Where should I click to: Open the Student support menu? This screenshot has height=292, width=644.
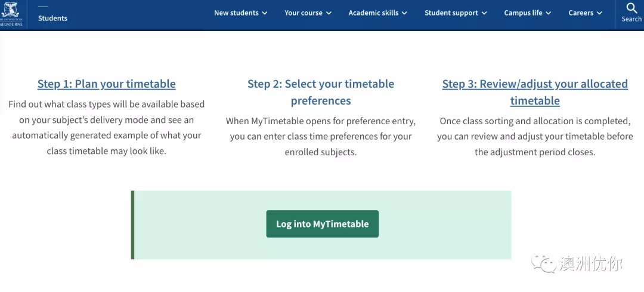[x=456, y=13]
